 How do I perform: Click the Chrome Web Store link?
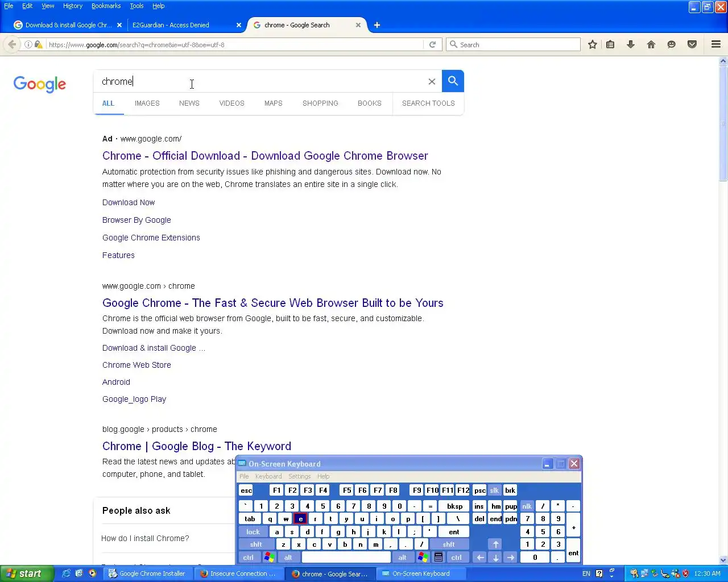[136, 365]
